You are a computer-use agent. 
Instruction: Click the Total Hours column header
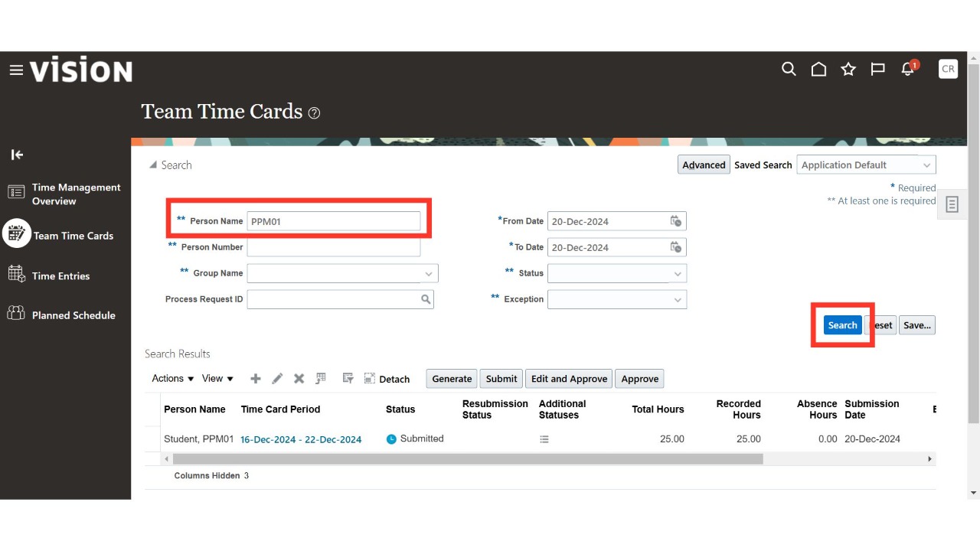pyautogui.click(x=658, y=409)
